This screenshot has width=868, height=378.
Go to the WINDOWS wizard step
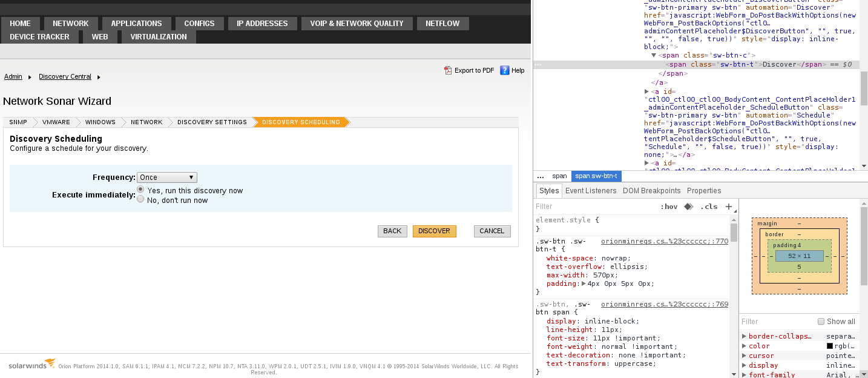coord(100,122)
